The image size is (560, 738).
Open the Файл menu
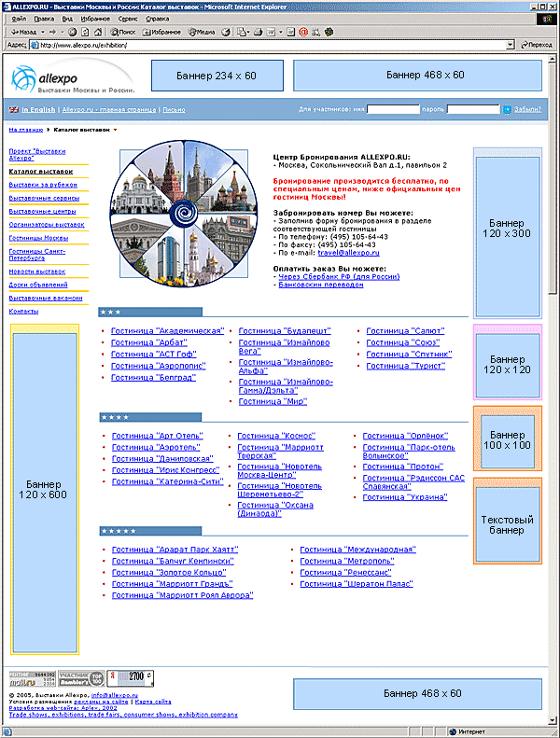(x=19, y=19)
